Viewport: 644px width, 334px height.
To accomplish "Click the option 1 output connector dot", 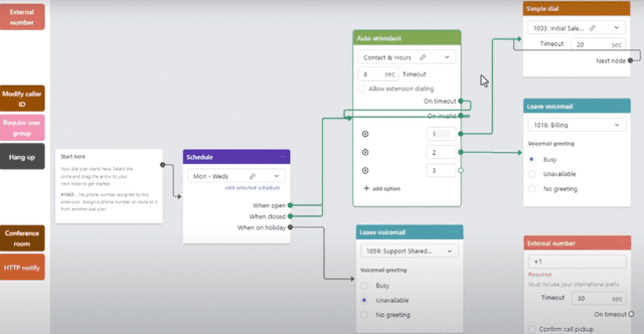I will [x=461, y=134].
